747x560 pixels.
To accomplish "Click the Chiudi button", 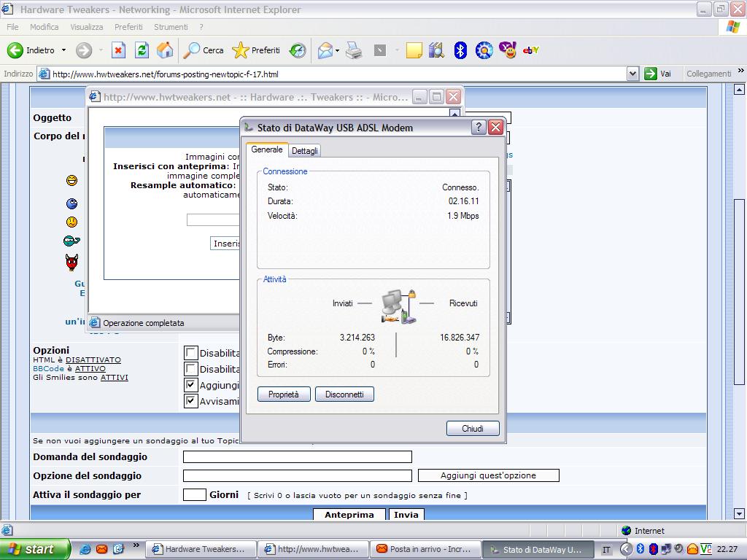I will coord(473,429).
